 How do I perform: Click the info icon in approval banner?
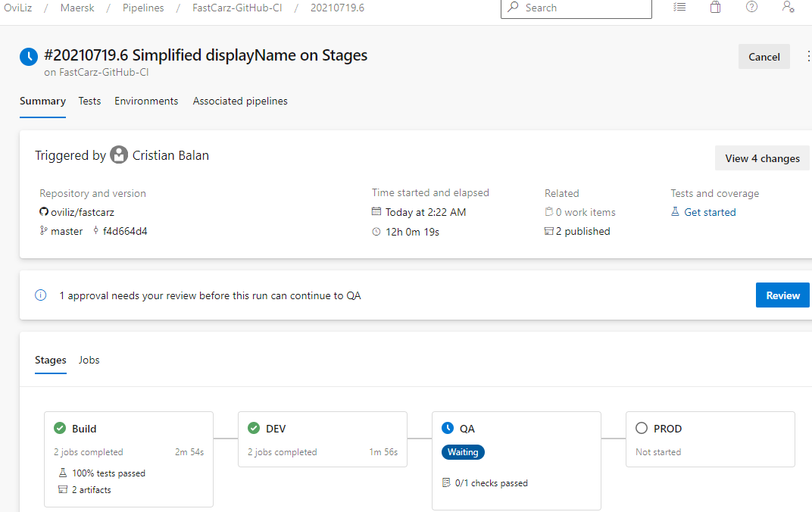tap(40, 295)
